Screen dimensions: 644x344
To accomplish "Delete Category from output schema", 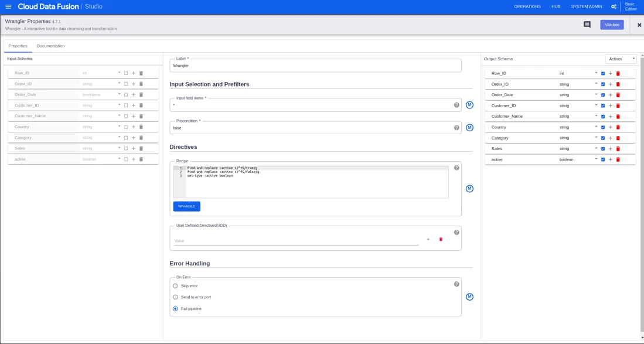I will click(618, 138).
